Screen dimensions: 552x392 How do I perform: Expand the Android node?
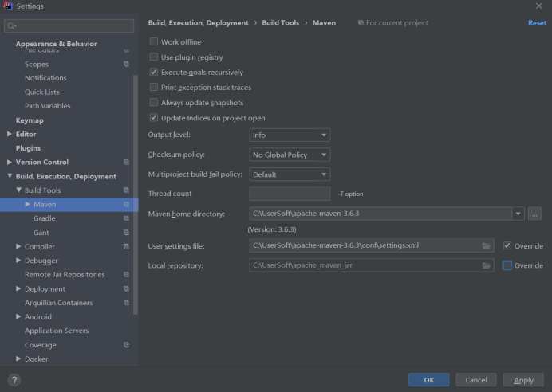tap(18, 316)
